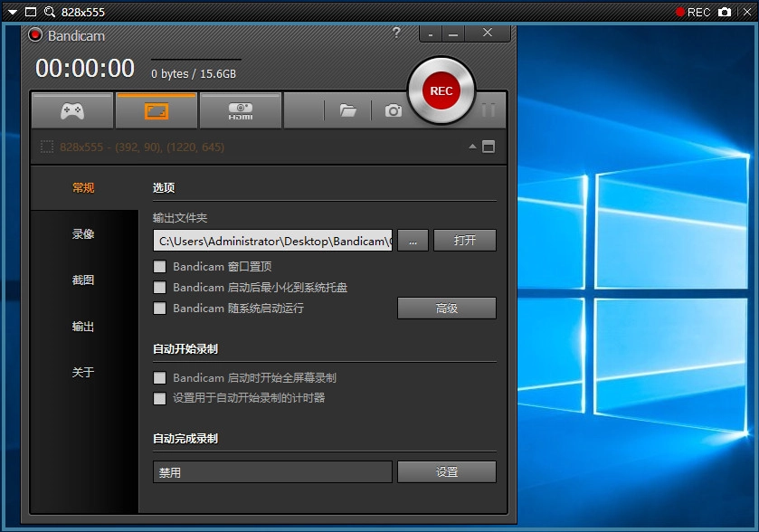
Task: Click the 高级 advanced button
Action: coord(446,308)
